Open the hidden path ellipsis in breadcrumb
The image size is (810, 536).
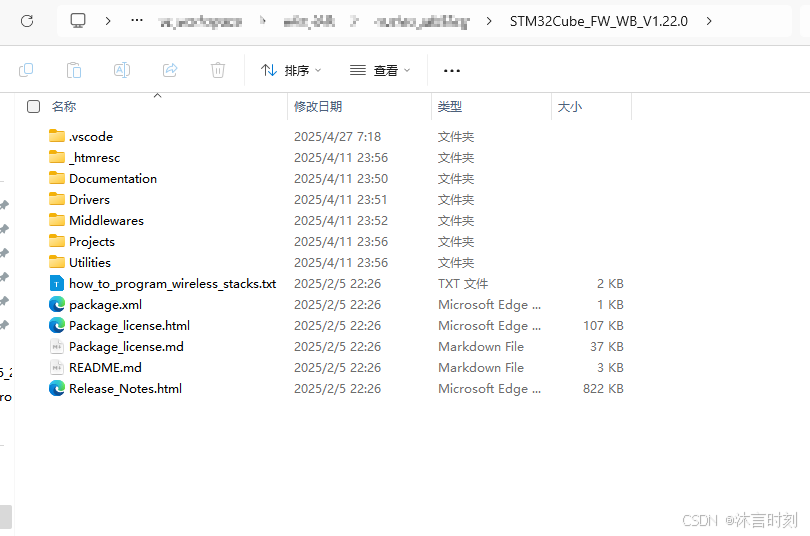pyautogui.click(x=137, y=21)
